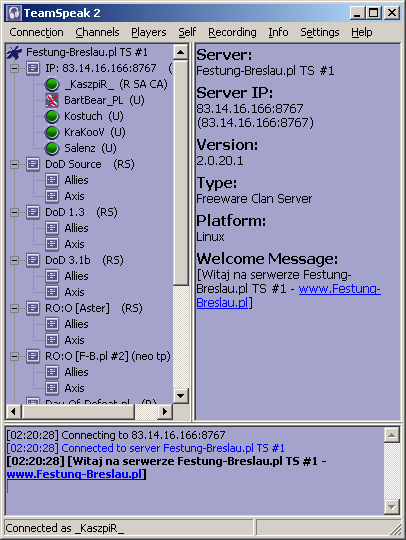Click the Allies subchannel icon under DoD 1.3
This screenshot has width=406, height=540.
52,228
